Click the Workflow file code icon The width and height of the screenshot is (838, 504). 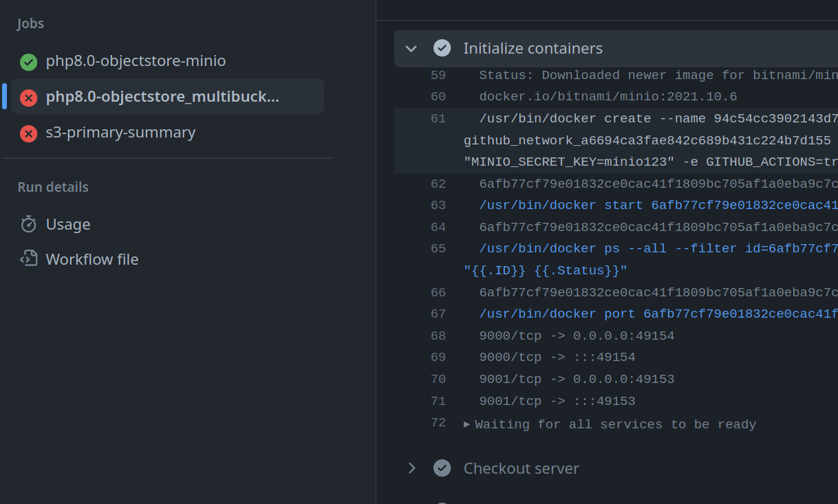(28, 259)
